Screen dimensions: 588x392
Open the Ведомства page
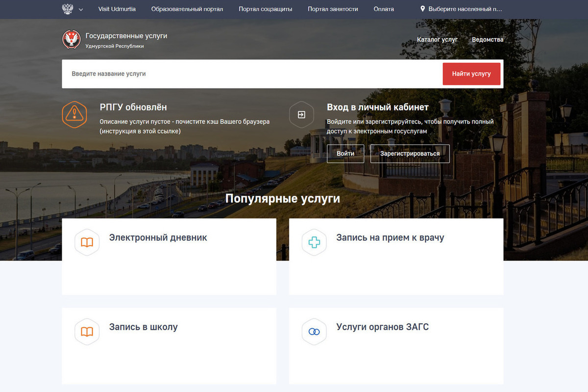pyautogui.click(x=488, y=39)
